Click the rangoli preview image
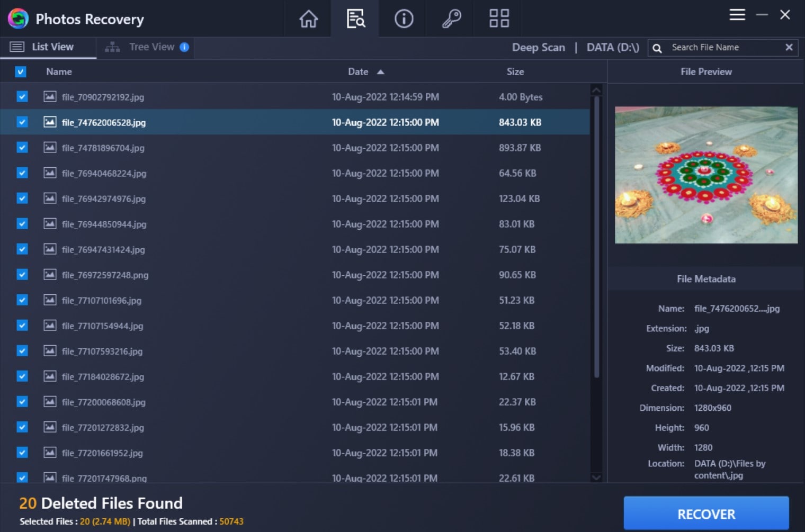 point(705,175)
